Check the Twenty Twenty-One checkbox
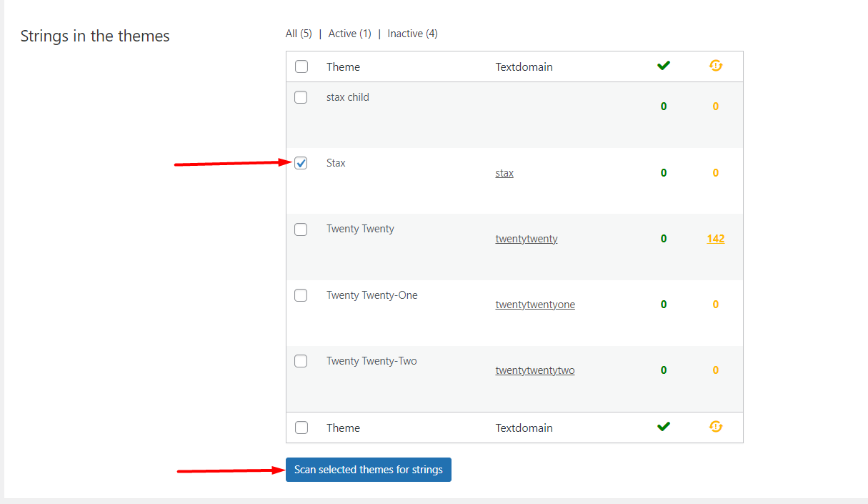Screen dimensions: 868x504 pos(301,295)
